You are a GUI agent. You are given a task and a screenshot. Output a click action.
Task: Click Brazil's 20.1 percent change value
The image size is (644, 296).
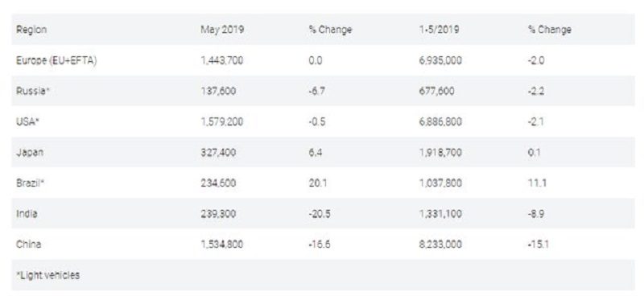(318, 183)
